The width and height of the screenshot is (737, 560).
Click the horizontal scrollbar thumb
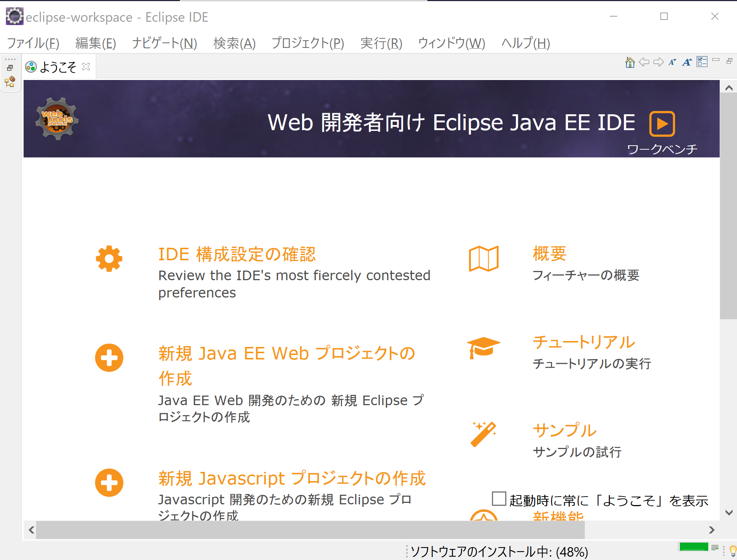pos(310,530)
